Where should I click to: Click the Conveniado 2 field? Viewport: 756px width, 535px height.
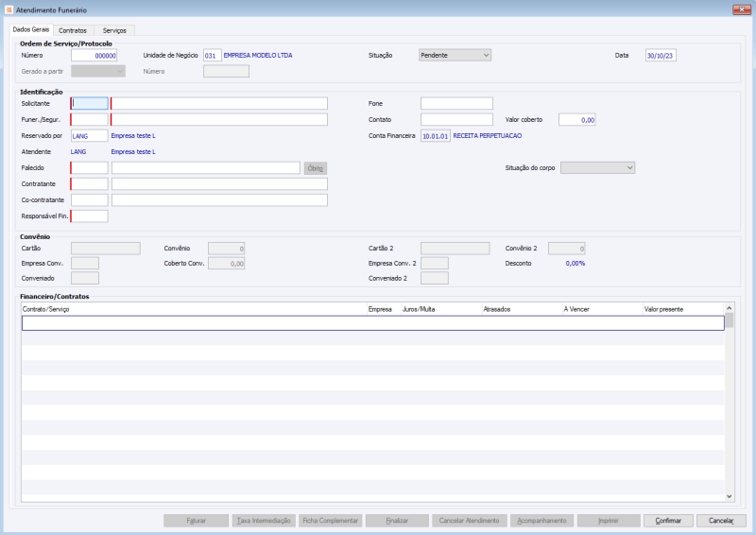pos(435,278)
